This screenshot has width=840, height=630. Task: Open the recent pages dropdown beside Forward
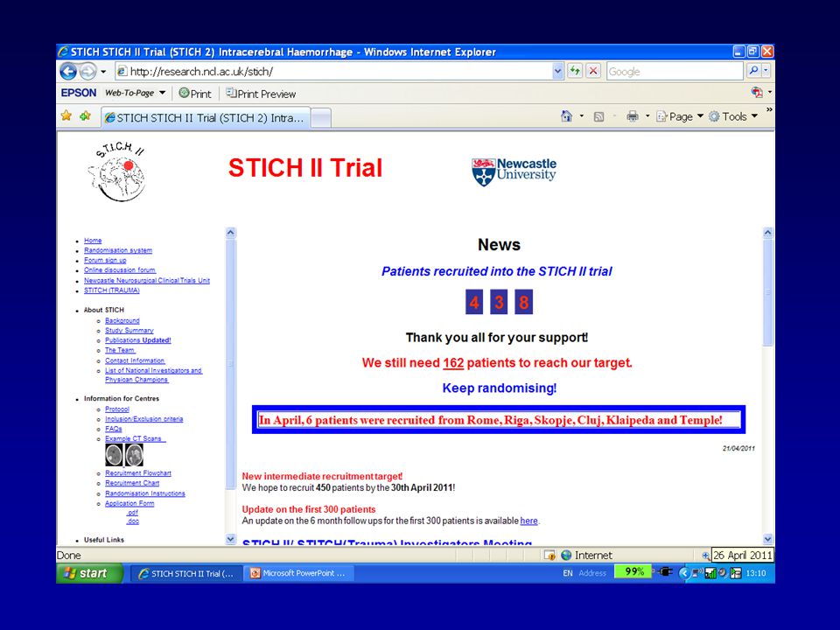click(103, 71)
